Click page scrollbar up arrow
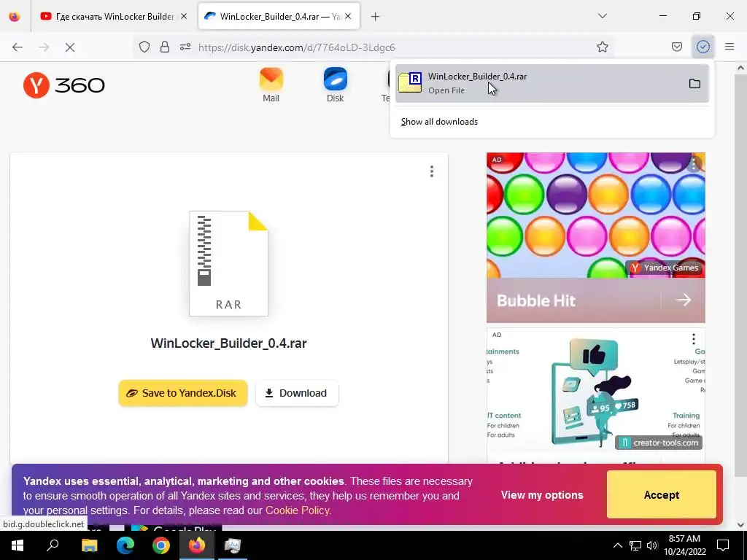Viewport: 747px width, 560px height. [x=740, y=68]
